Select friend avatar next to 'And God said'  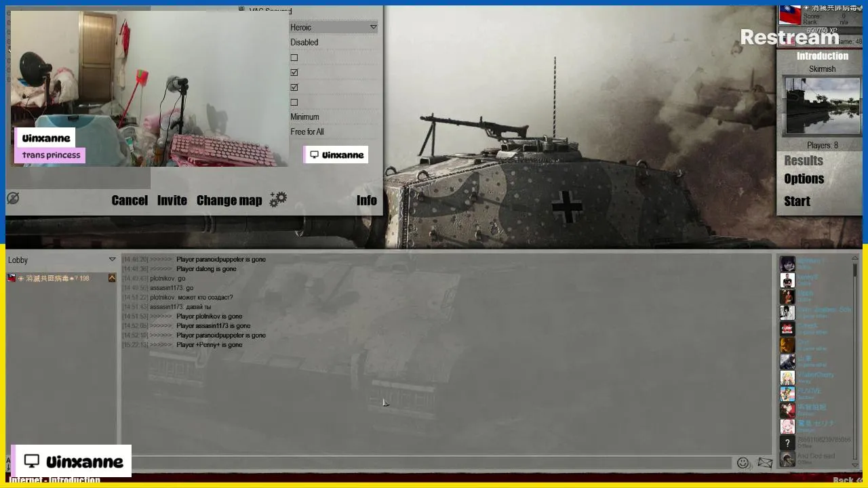tap(787, 459)
